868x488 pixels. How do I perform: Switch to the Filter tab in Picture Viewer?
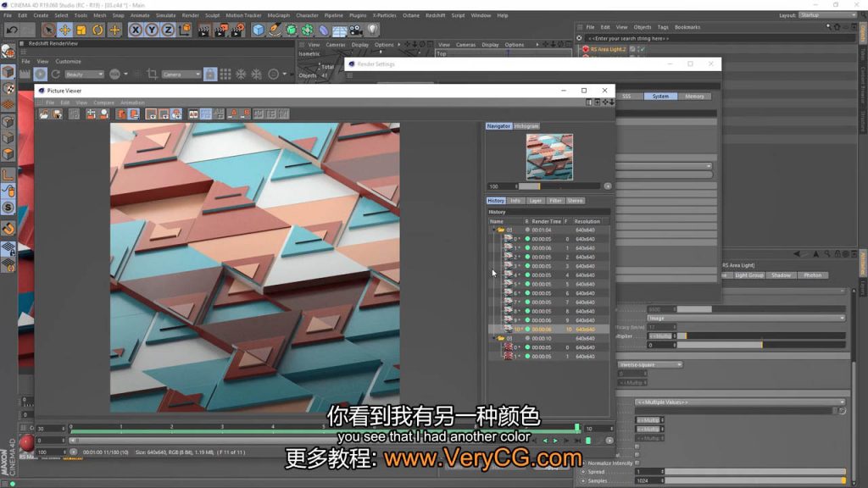(x=555, y=201)
